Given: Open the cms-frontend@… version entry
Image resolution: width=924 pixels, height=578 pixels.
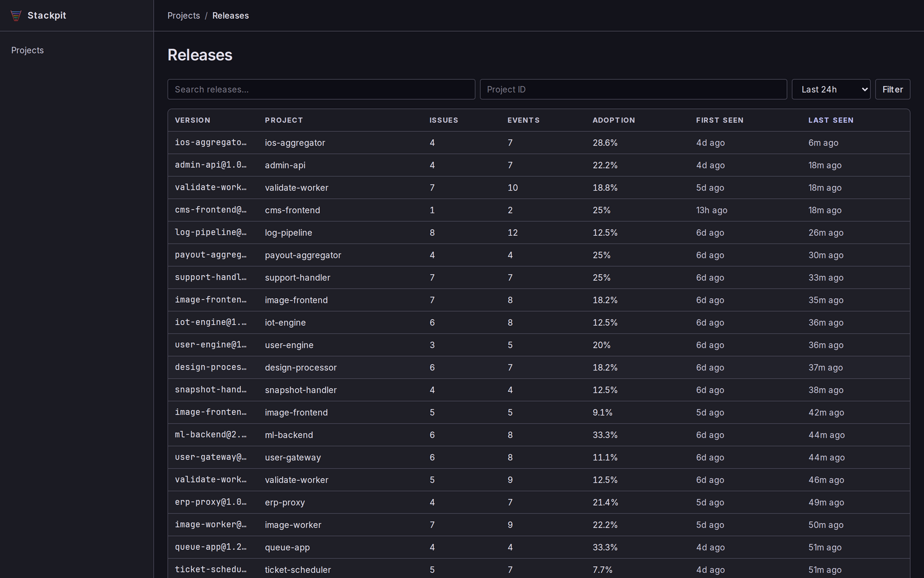Looking at the screenshot, I should click(211, 210).
